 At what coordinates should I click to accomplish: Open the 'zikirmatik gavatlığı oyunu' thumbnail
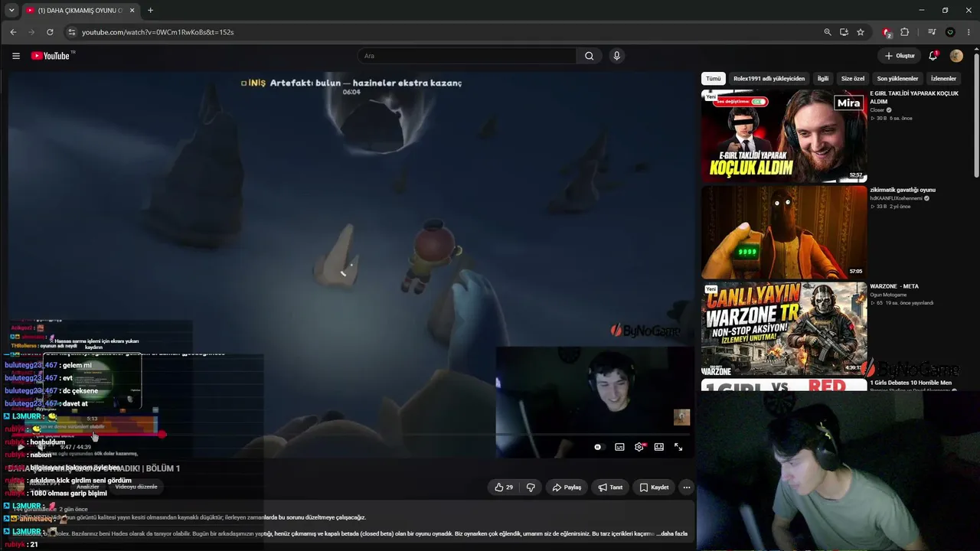pyautogui.click(x=784, y=233)
